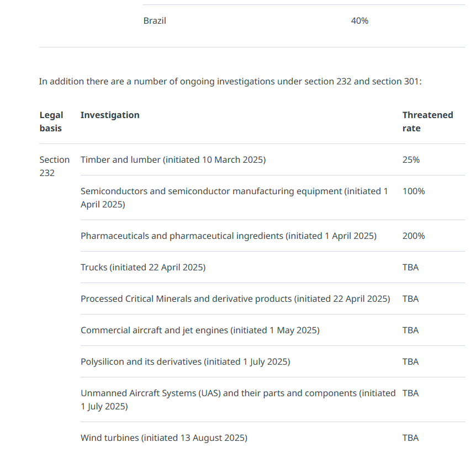Click the Legal basis column header

[51, 122]
